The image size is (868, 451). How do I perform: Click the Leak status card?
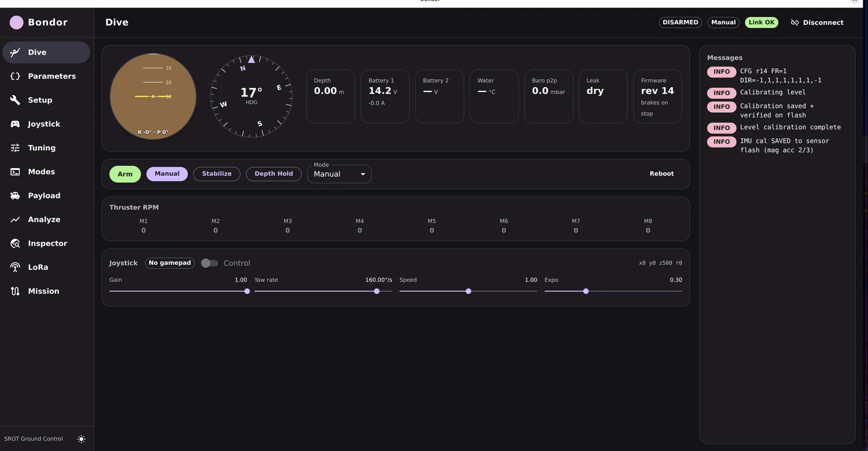[x=604, y=97]
